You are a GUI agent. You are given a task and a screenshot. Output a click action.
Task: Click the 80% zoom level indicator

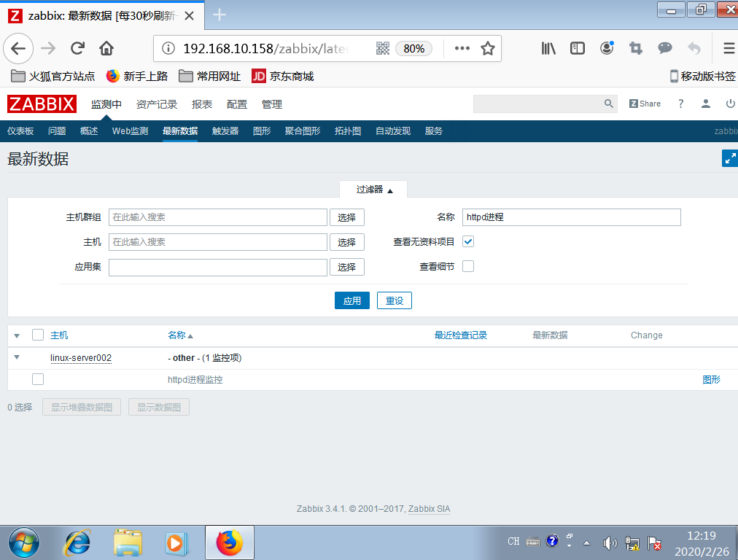point(413,48)
